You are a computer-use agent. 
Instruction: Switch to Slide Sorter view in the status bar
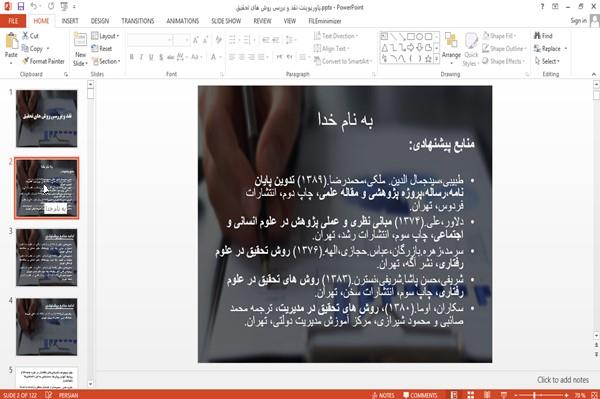point(470,395)
